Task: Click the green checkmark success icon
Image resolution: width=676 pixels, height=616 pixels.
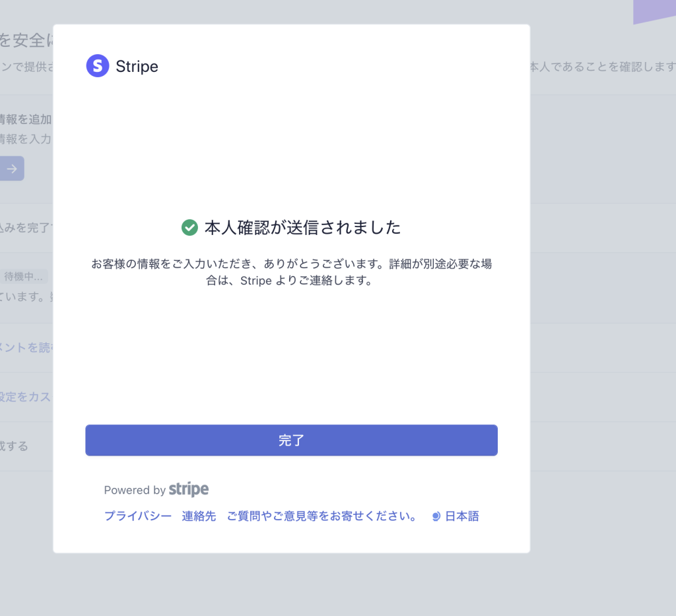Action: 189,228
